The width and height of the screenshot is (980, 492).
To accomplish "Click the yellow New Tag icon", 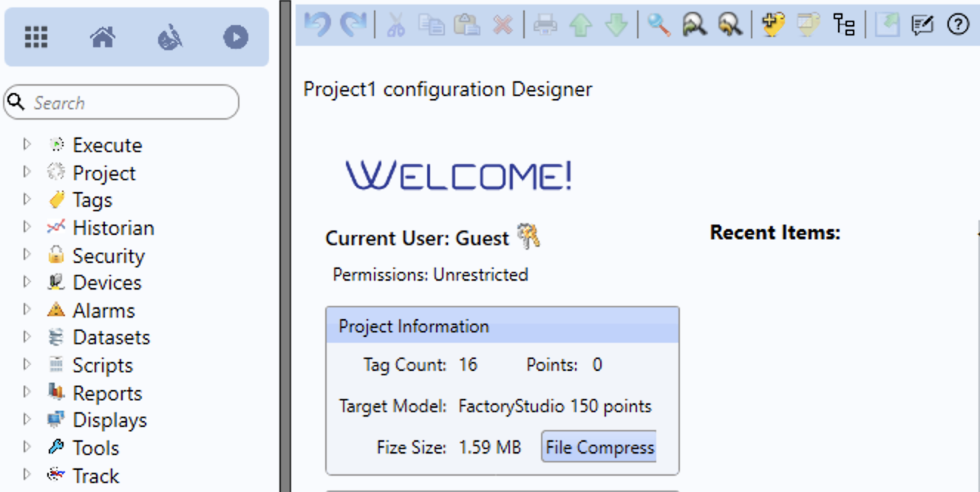I will (772, 24).
